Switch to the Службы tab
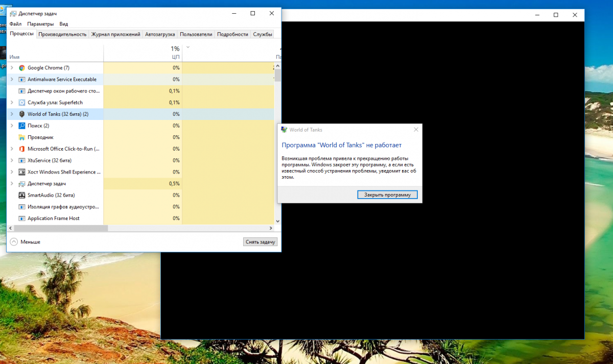 [263, 34]
